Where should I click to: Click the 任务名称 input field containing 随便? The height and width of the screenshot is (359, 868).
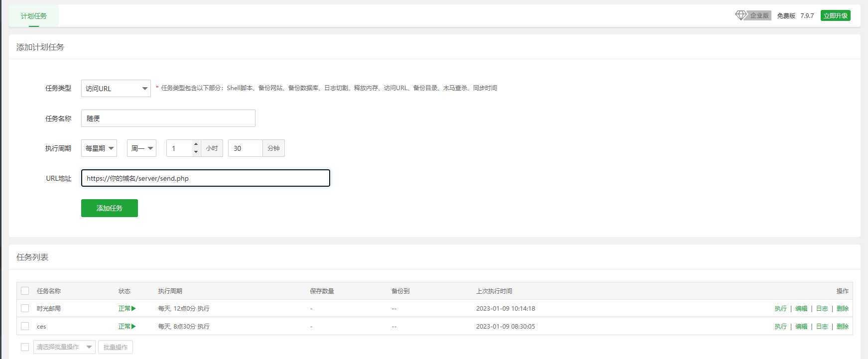168,119
